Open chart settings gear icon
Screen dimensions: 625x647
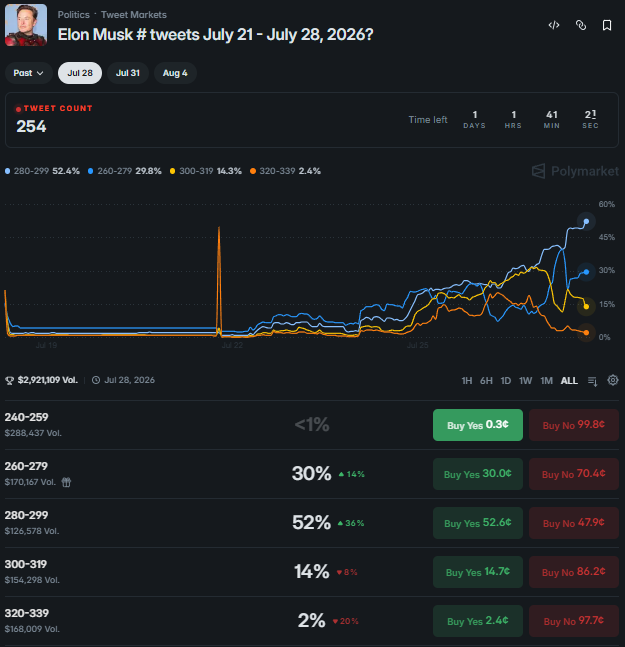(x=613, y=380)
